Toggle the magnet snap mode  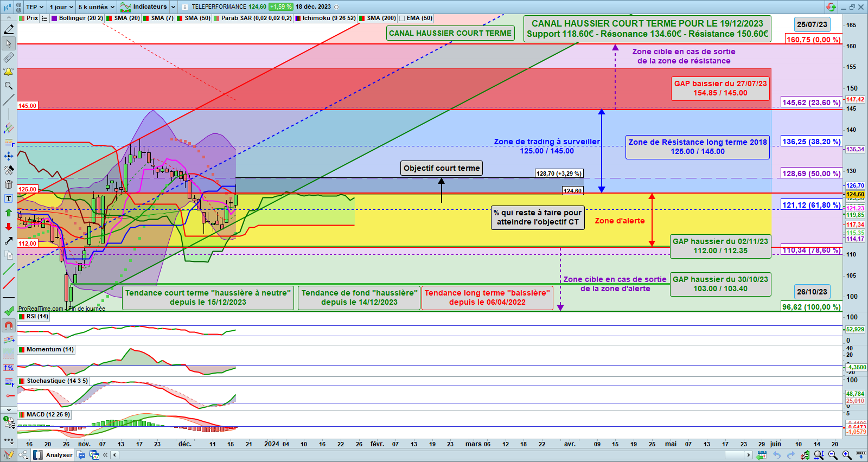click(x=9, y=325)
